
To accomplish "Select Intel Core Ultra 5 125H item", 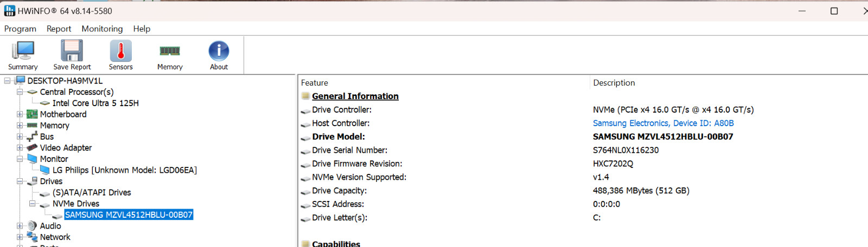I will (95, 103).
